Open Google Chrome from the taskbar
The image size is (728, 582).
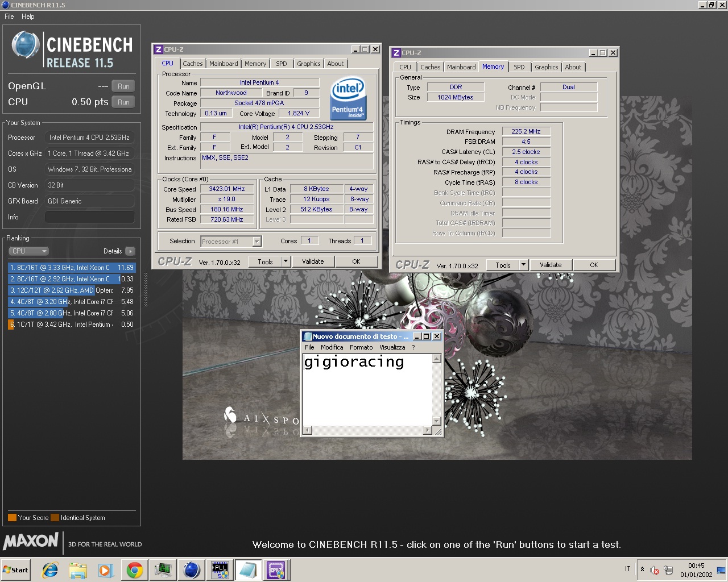click(x=134, y=570)
